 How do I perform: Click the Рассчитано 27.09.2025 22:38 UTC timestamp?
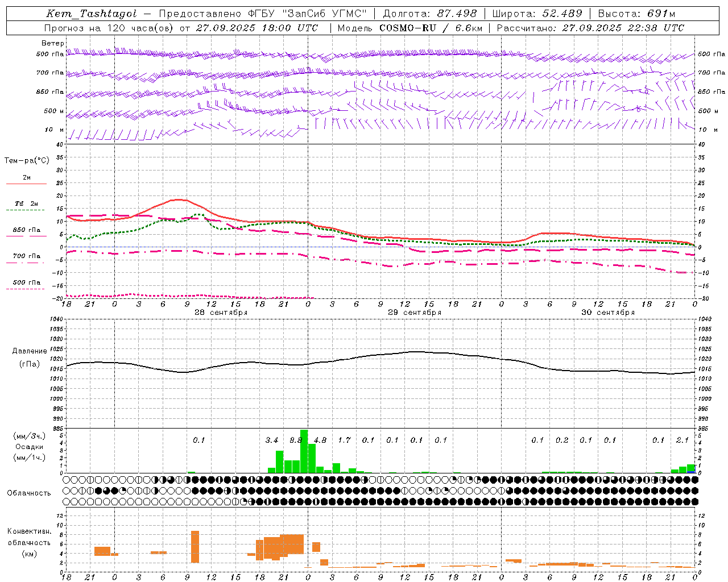590,28
